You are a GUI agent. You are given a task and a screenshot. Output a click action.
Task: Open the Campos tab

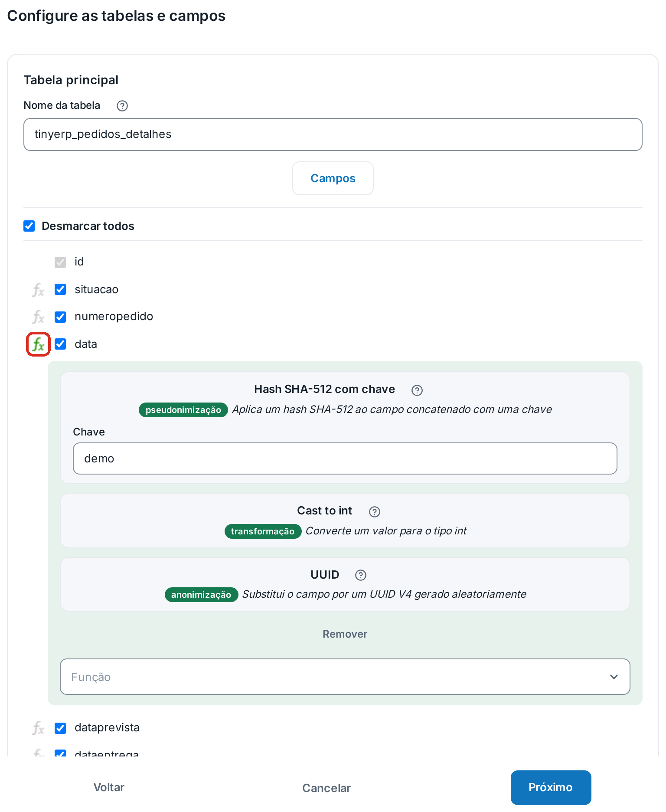pos(333,178)
